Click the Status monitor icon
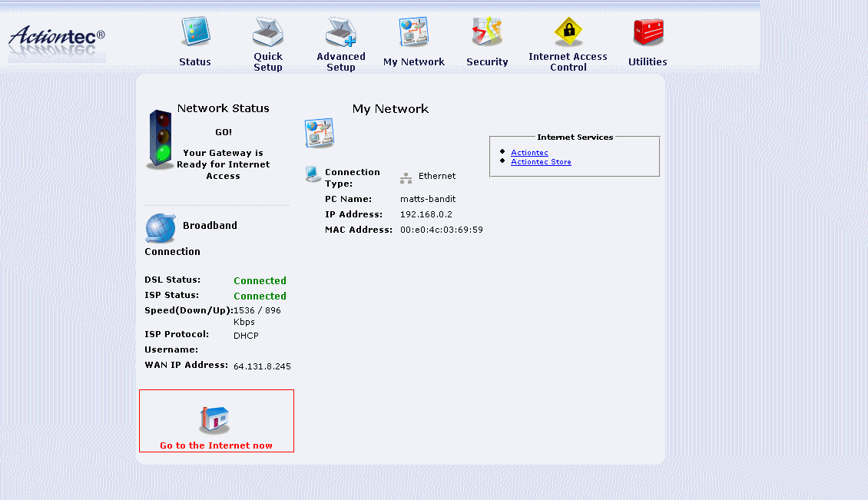The image size is (868, 500). coord(195,31)
